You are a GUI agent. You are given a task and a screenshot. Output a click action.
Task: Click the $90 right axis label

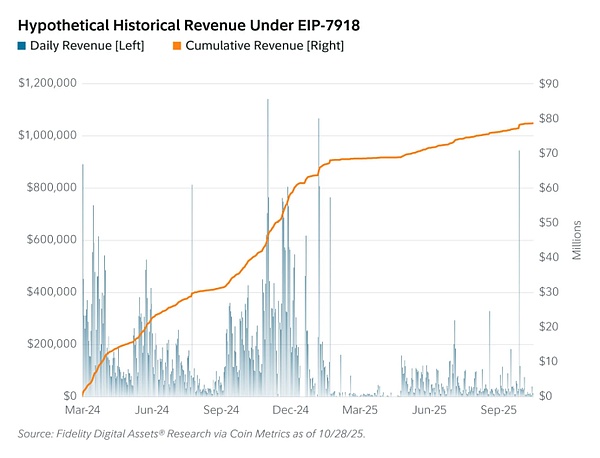coord(548,83)
